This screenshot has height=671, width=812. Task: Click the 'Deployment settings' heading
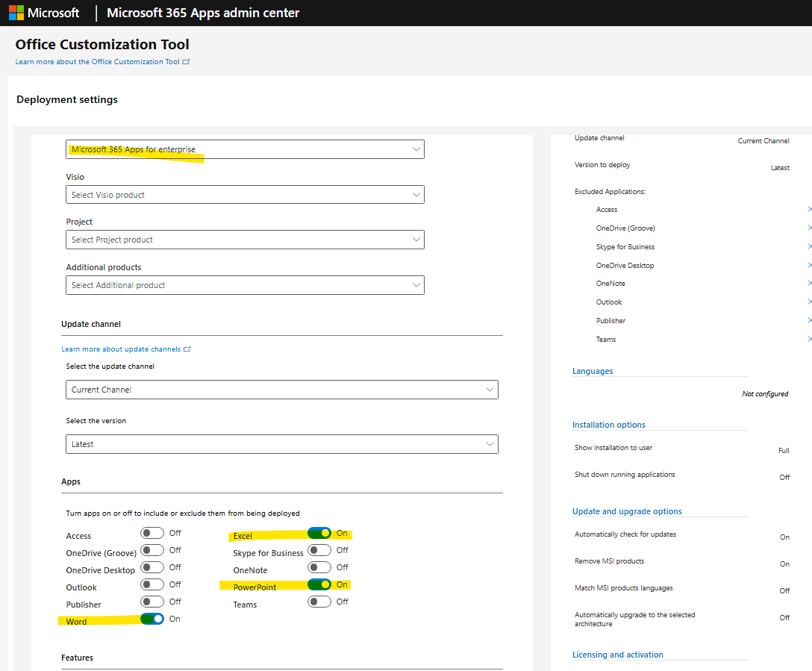(67, 99)
